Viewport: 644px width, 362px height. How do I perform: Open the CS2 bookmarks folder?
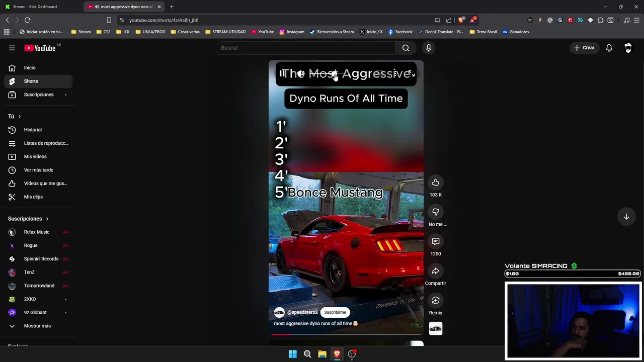coord(103,32)
